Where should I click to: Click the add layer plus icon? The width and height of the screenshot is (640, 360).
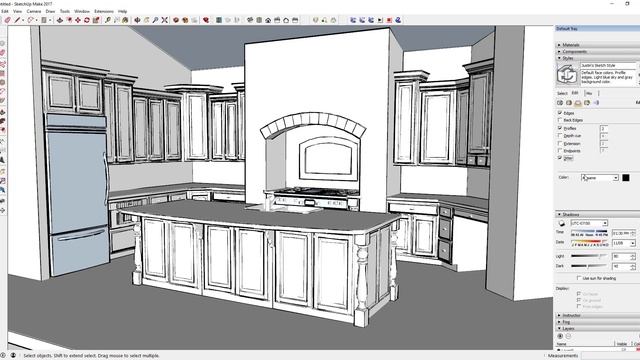560,336
